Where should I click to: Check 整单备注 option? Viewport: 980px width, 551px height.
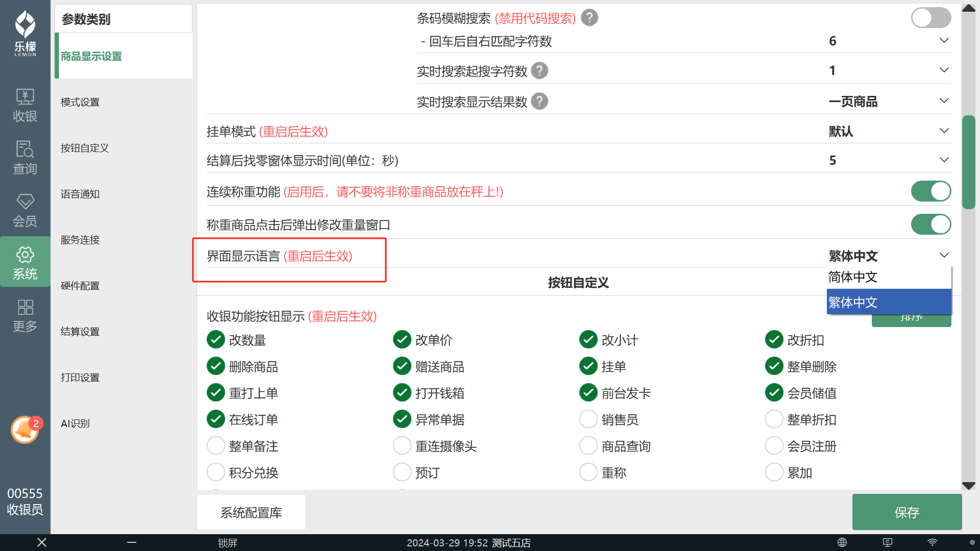[x=216, y=445]
